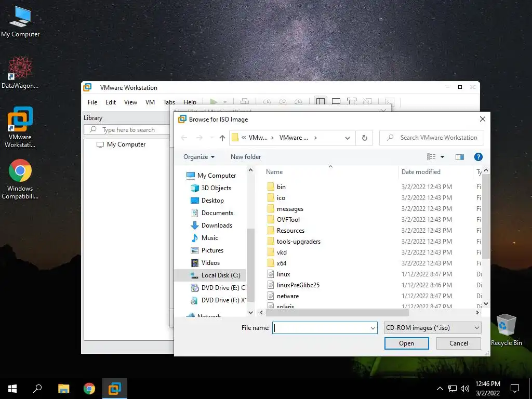Open taskbar search magnifier
532x399 pixels.
pos(37,389)
